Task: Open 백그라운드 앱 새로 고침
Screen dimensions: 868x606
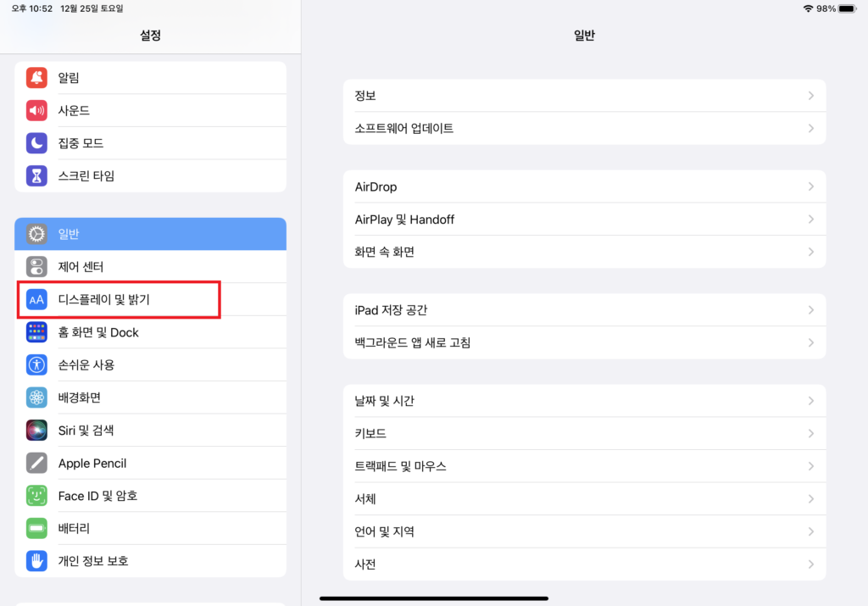Action: coord(585,342)
